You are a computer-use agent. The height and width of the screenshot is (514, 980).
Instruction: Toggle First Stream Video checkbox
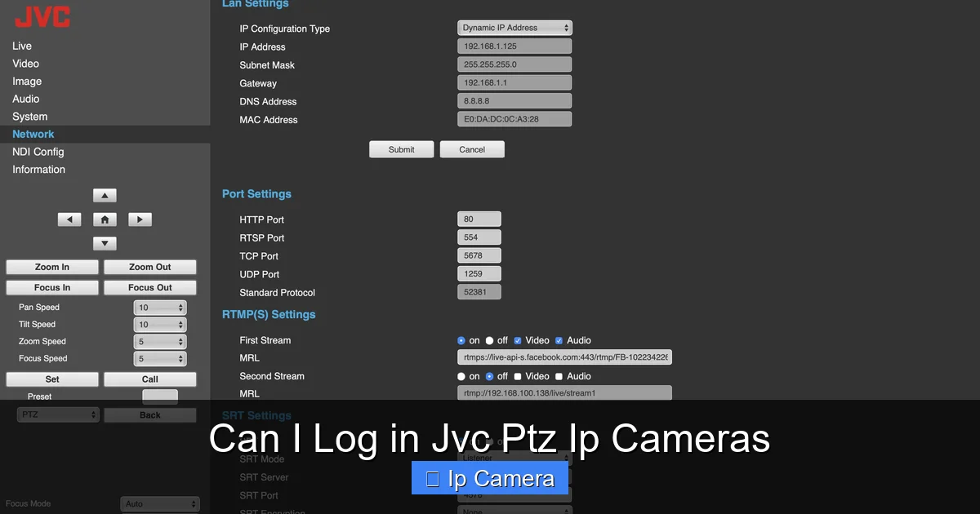(518, 340)
